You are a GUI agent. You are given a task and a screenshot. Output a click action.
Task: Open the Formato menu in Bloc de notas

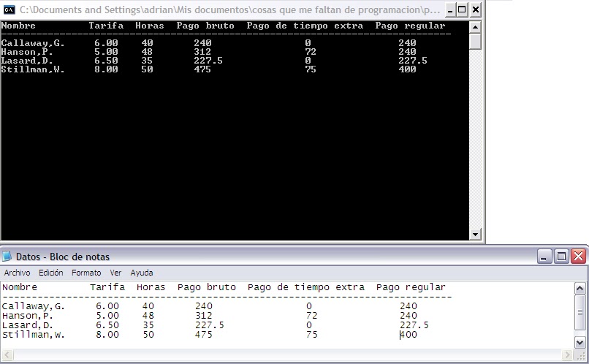(x=86, y=273)
